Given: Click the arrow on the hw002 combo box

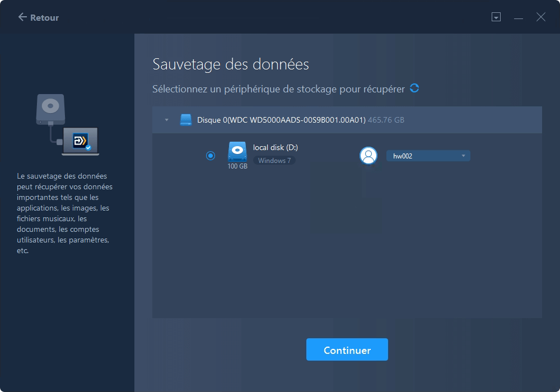Looking at the screenshot, I should point(463,156).
